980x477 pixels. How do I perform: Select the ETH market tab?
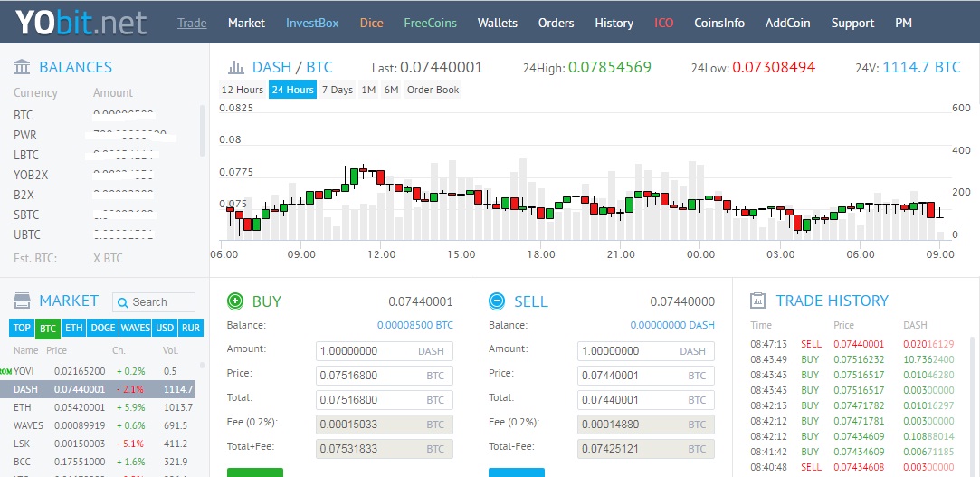(x=74, y=329)
